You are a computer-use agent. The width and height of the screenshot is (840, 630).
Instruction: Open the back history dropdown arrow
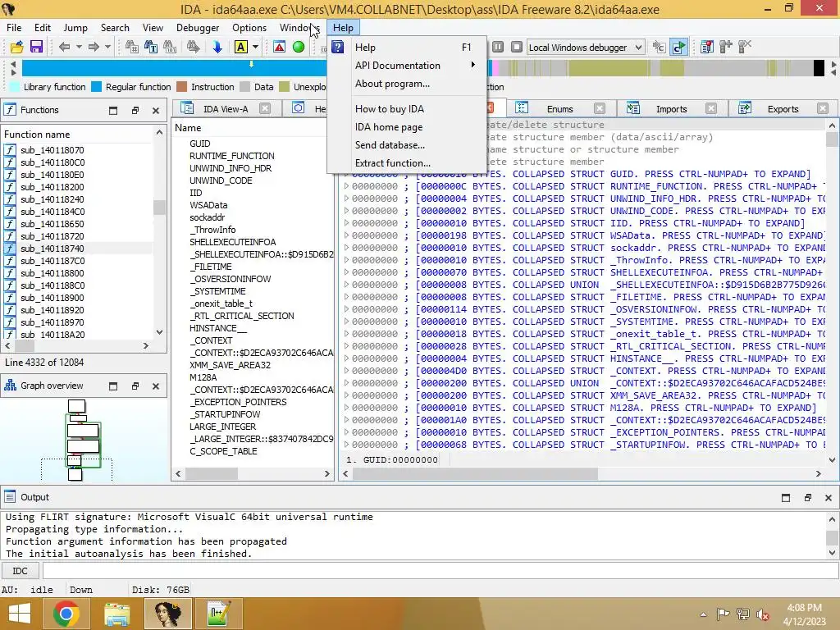(x=79, y=47)
